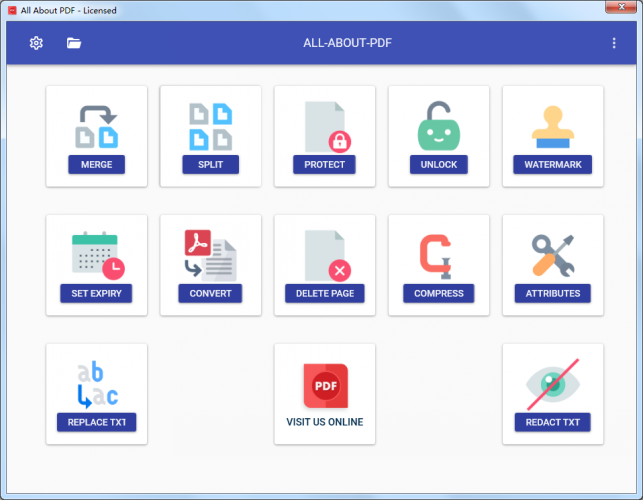Viewport: 643px width, 500px height.
Task: Click the open folder icon
Action: pyautogui.click(x=74, y=43)
